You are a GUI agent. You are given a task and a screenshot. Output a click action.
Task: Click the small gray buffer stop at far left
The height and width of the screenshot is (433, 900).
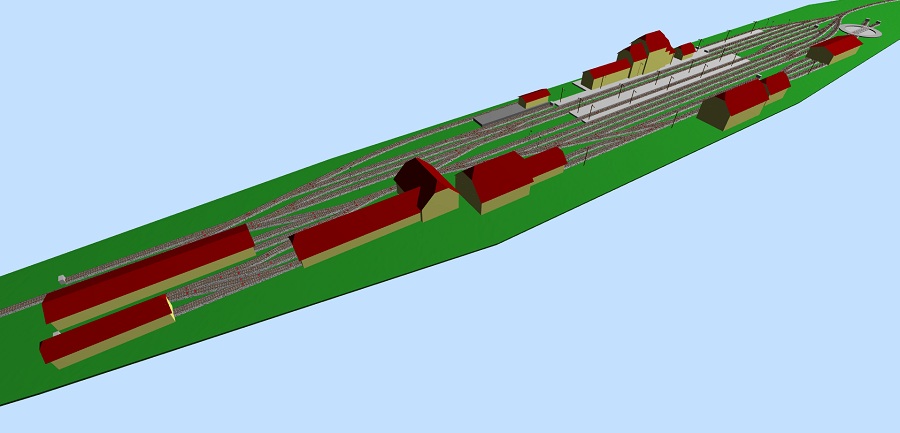(63, 279)
